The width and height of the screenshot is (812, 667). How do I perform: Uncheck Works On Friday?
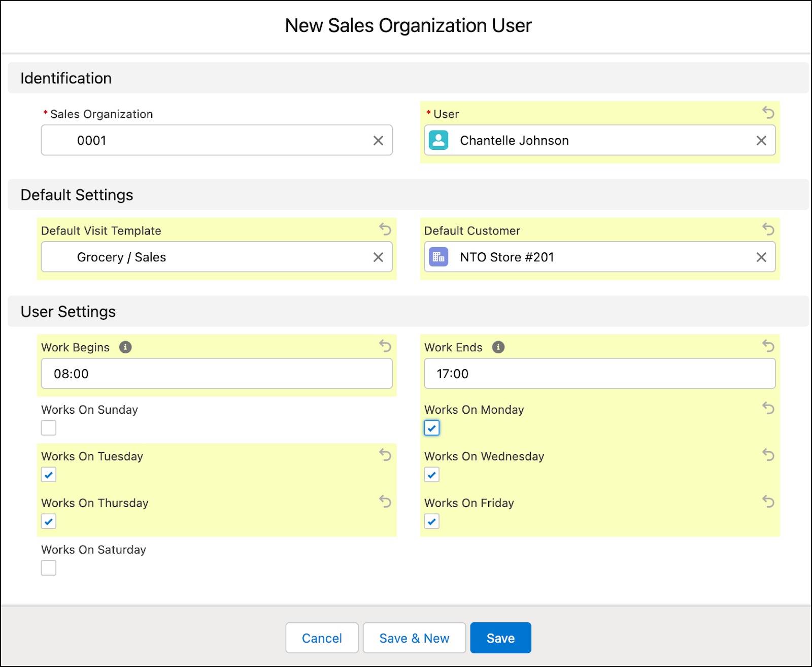click(431, 521)
